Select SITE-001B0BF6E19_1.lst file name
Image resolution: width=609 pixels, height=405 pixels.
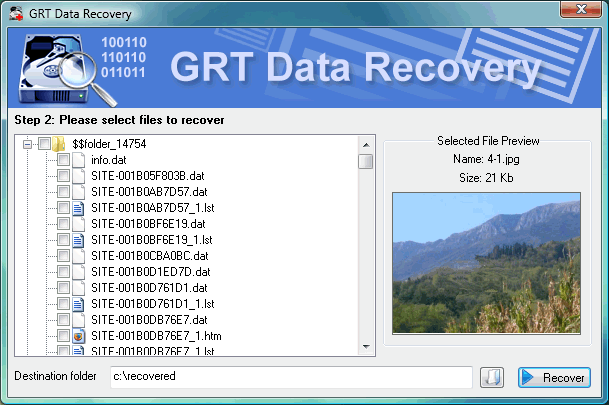[x=151, y=240]
